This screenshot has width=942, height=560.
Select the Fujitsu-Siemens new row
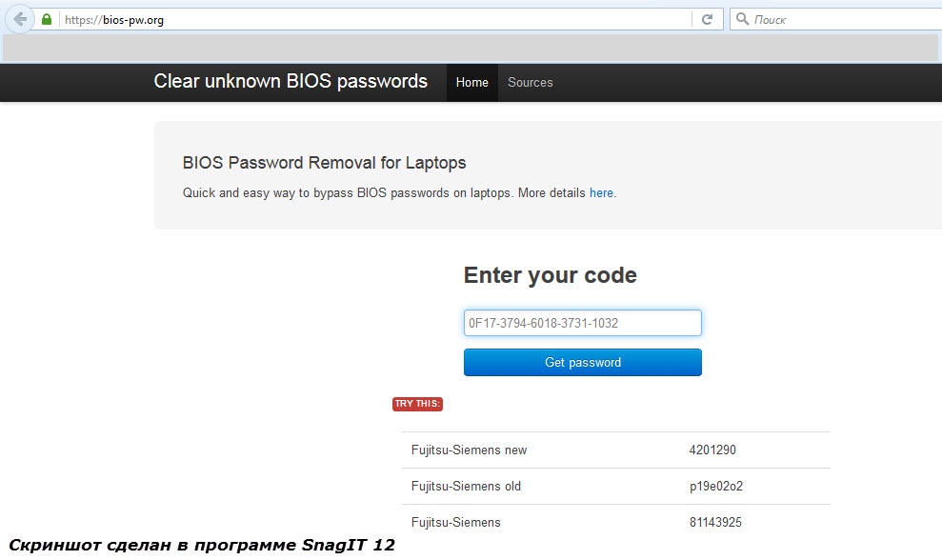[616, 450]
